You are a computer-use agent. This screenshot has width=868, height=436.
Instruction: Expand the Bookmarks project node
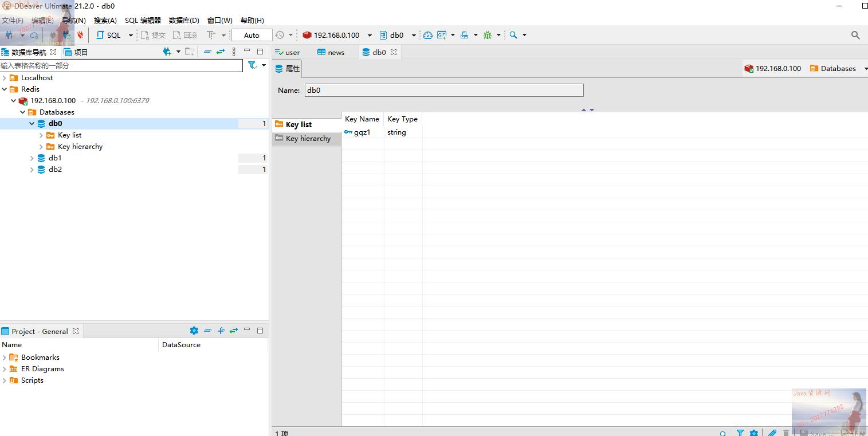tap(5, 358)
